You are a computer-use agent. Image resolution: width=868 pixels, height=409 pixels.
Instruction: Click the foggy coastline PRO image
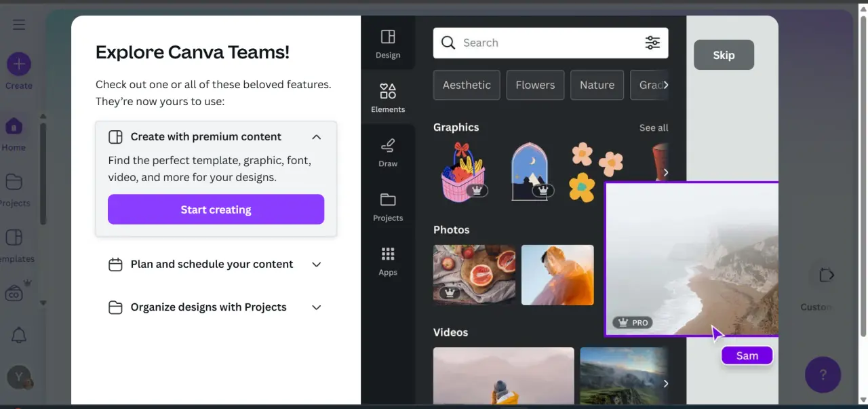pyautogui.click(x=692, y=258)
